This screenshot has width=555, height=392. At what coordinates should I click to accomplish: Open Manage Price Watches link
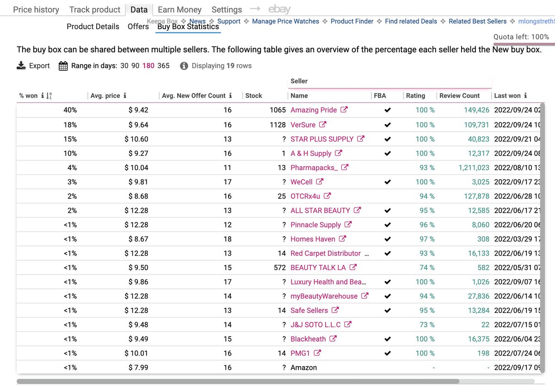[x=285, y=21]
